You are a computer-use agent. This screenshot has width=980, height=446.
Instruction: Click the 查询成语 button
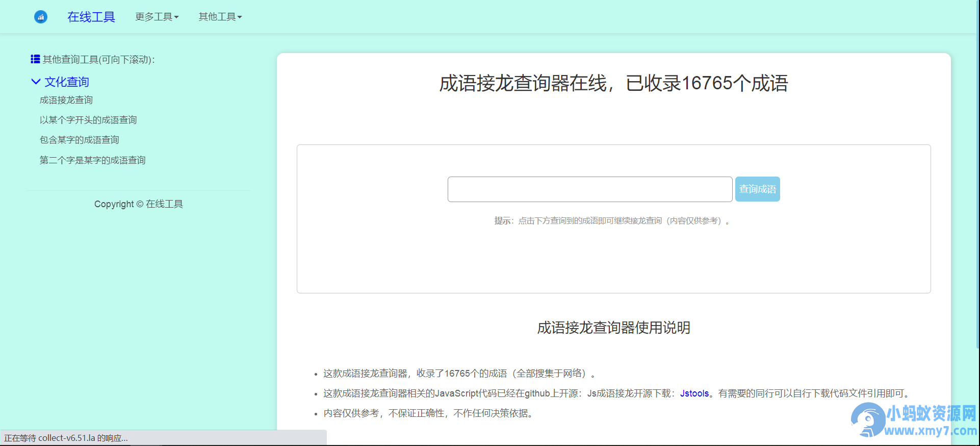pos(758,189)
